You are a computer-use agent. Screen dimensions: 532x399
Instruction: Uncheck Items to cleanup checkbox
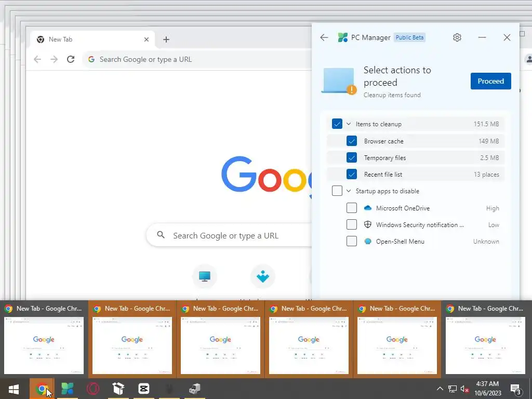click(x=337, y=124)
